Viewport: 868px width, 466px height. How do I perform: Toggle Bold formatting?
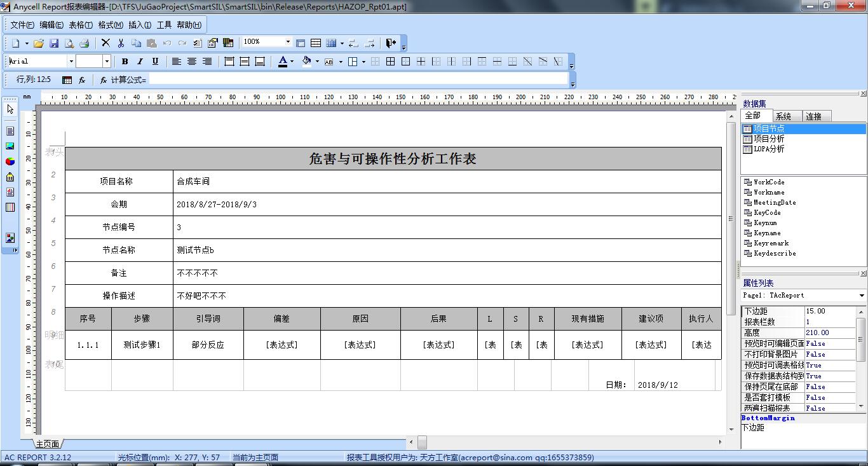coord(125,62)
